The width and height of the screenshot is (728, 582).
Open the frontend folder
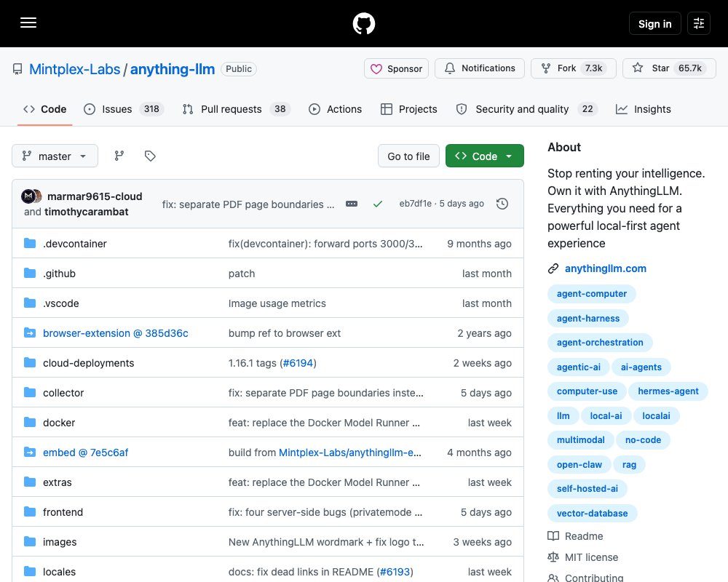click(x=63, y=512)
